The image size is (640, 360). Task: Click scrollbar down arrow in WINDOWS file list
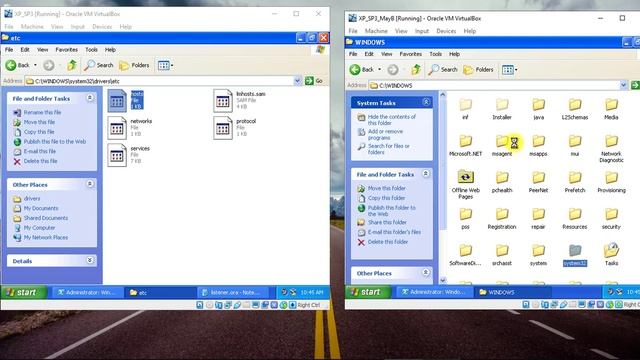tap(443, 280)
